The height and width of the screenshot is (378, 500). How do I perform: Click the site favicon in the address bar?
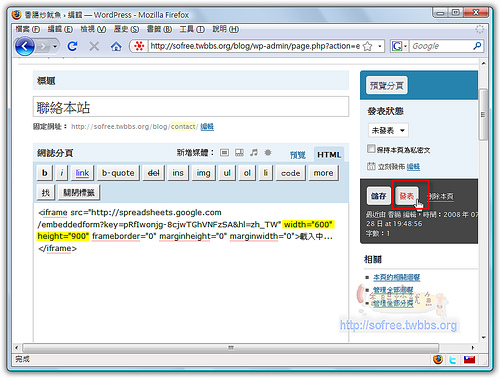point(139,46)
